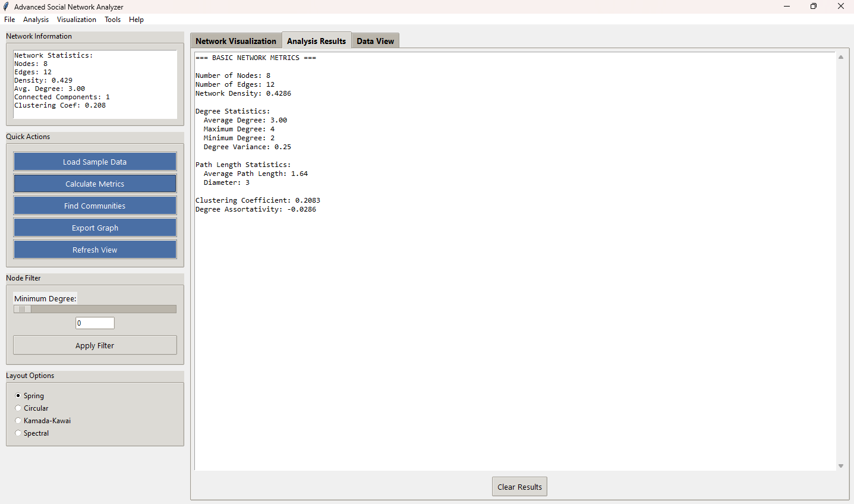
Task: Apply the node degree filter
Action: 95,345
